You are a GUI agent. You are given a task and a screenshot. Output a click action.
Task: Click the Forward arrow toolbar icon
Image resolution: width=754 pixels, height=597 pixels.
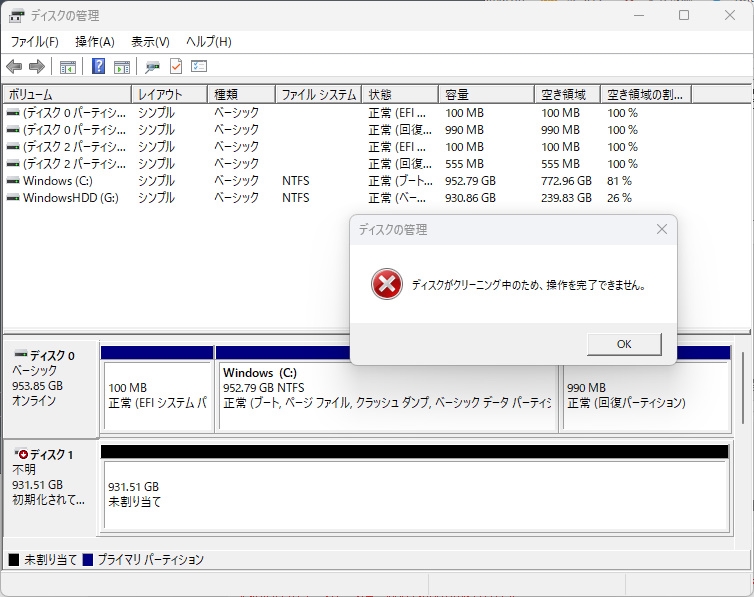click(x=37, y=66)
